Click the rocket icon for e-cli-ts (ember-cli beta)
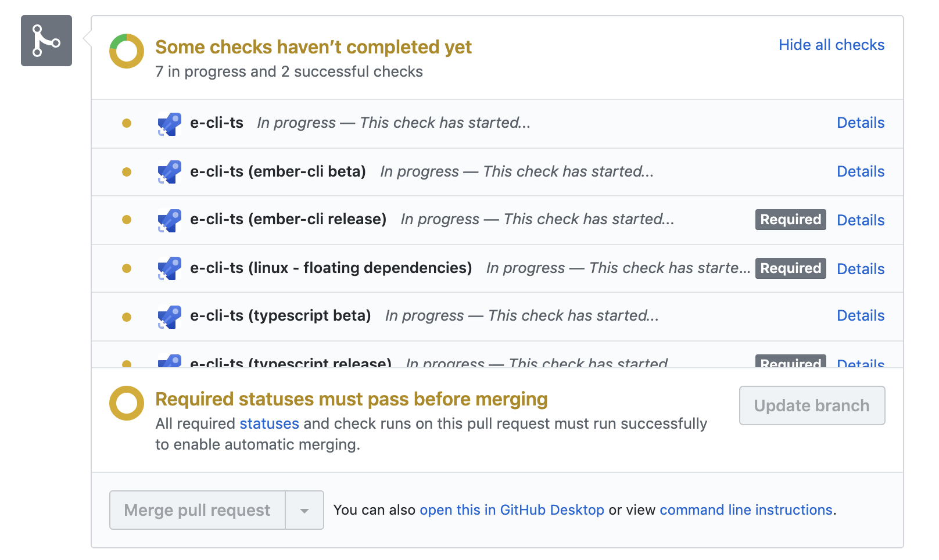Image resolution: width=939 pixels, height=560 pixels. point(169,172)
